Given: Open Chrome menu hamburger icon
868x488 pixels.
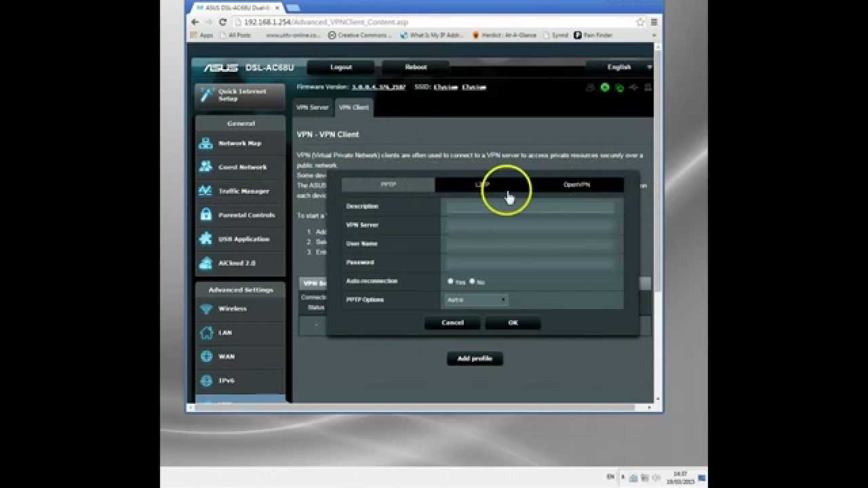Looking at the screenshot, I should (654, 22).
